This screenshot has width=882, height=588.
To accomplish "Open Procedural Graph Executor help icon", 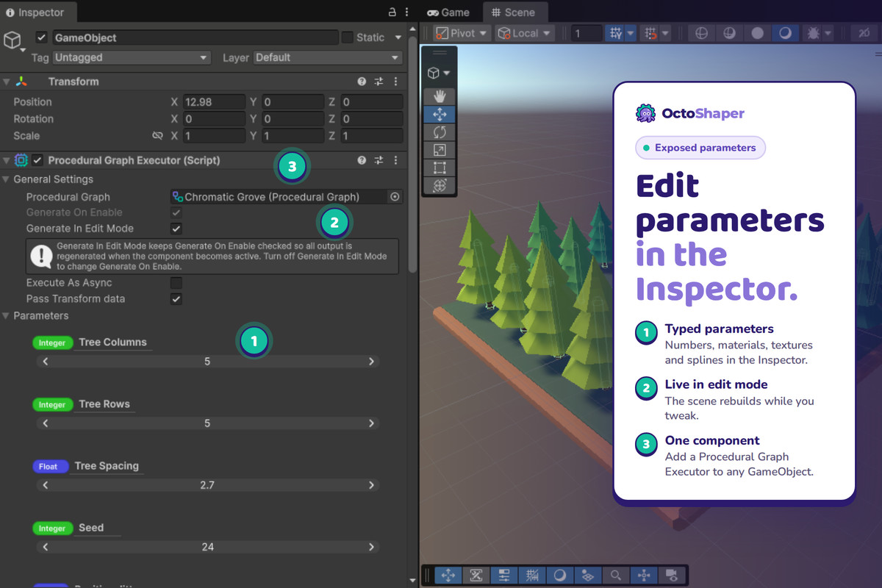I will [x=362, y=160].
